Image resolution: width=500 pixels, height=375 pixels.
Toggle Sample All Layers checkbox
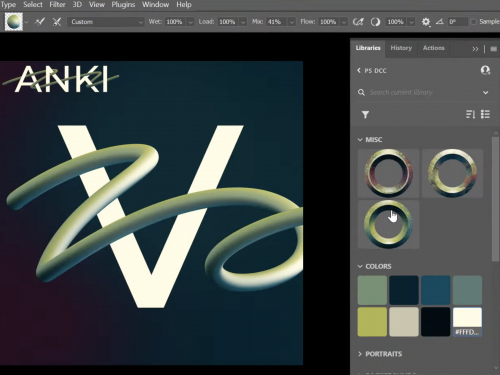(473, 22)
